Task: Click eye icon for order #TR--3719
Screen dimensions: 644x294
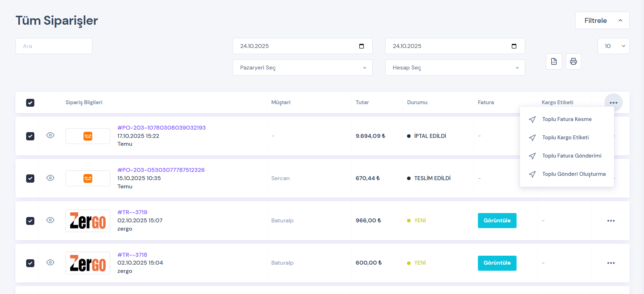Action: 50,220
